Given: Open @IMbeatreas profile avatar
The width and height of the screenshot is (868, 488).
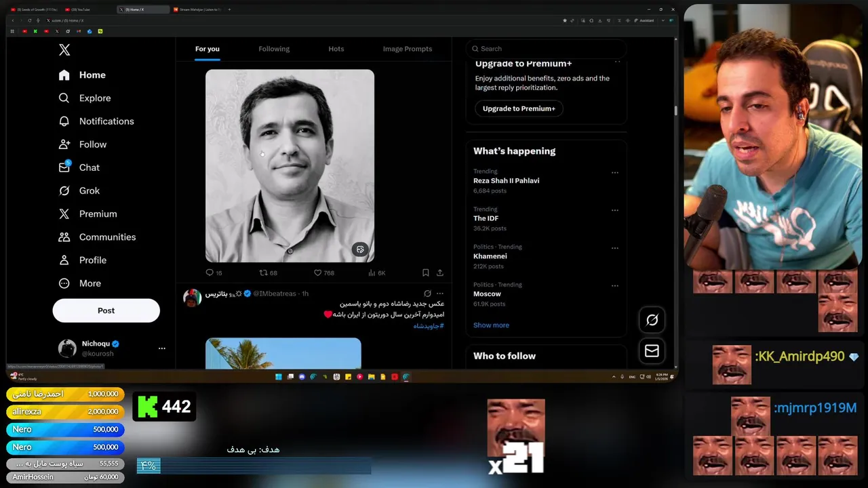Looking at the screenshot, I should [x=193, y=298].
